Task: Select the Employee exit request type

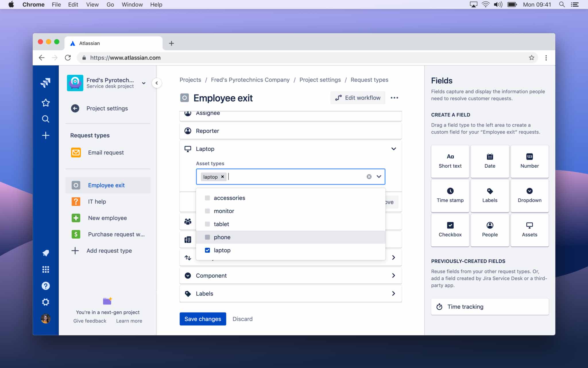Action: point(106,185)
